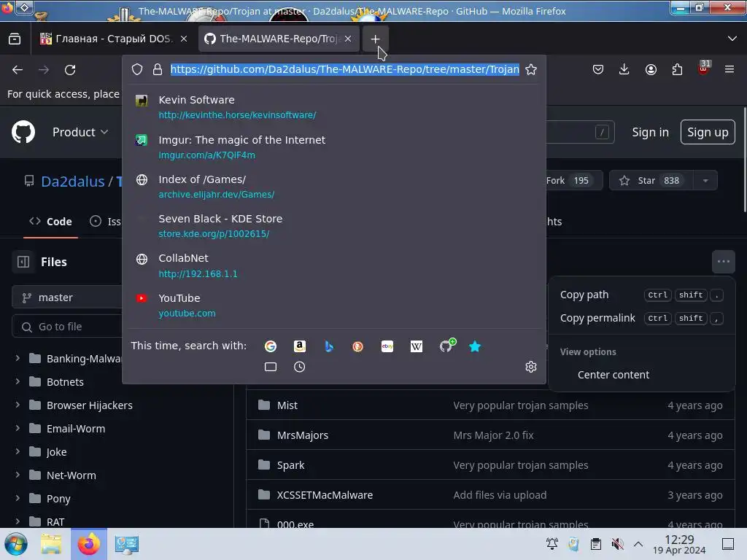Search with Google engine icon
The image size is (747, 560).
click(x=271, y=346)
